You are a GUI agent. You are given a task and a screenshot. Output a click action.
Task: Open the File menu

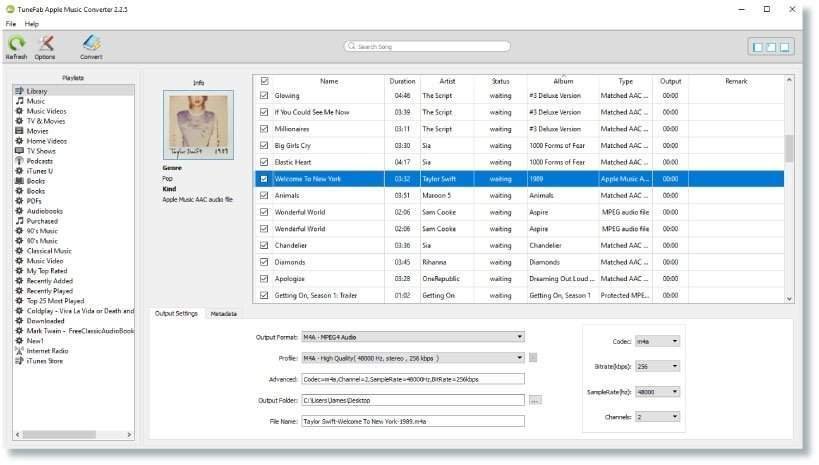pyautogui.click(x=10, y=24)
